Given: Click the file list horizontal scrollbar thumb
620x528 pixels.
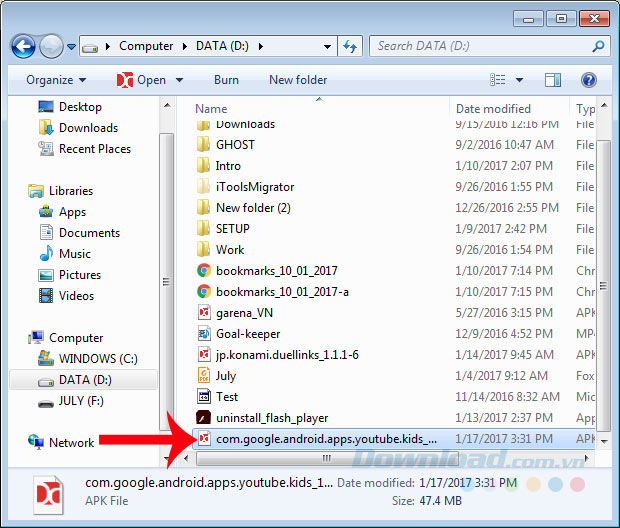Looking at the screenshot, I should [327, 459].
